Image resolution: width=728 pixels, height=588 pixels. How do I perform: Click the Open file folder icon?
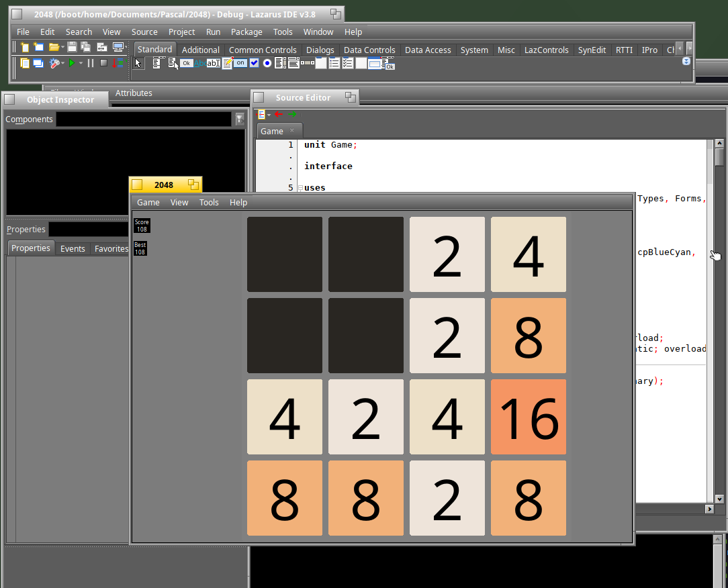[x=54, y=47]
